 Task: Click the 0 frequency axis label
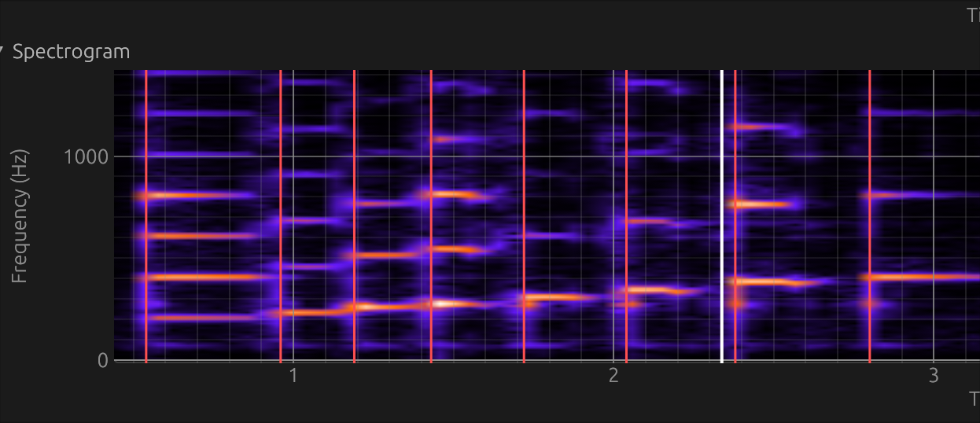coord(102,360)
